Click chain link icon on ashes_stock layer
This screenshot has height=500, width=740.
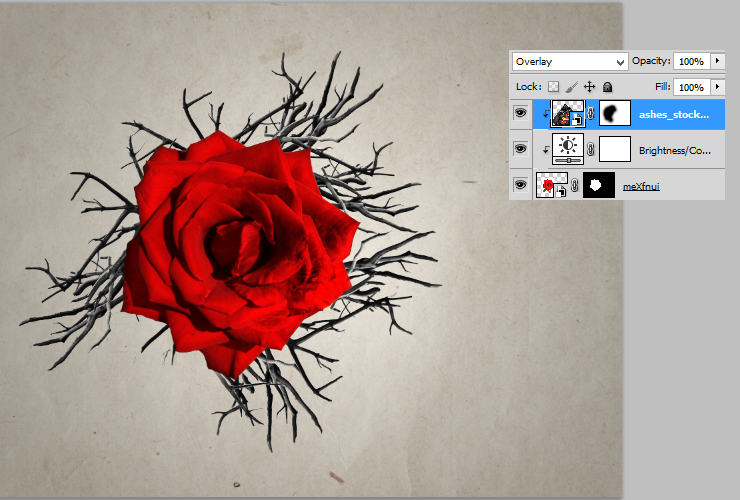tap(591, 113)
